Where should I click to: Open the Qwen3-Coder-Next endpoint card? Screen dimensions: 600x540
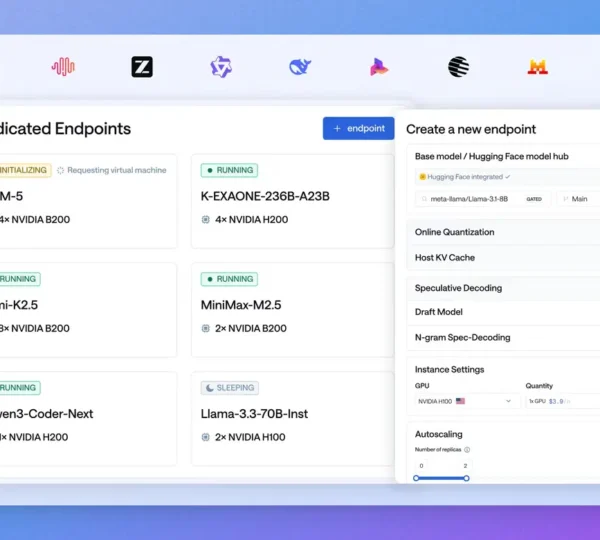(x=88, y=419)
